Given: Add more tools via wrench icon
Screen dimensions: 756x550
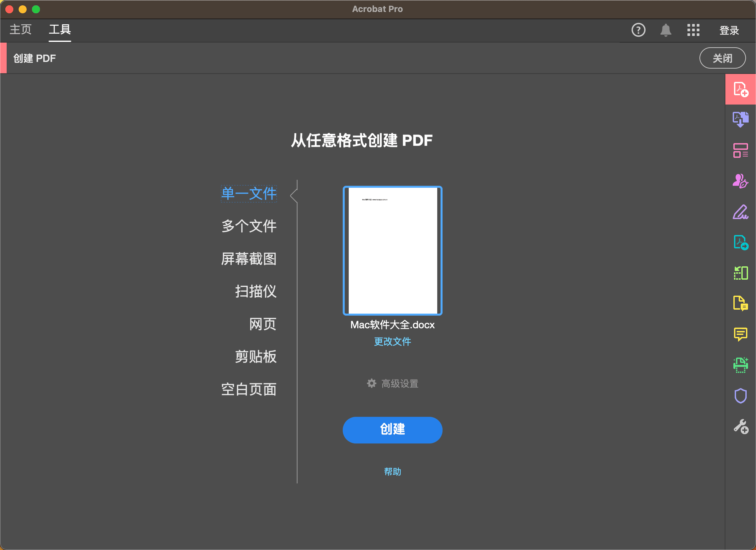Looking at the screenshot, I should (x=741, y=425).
